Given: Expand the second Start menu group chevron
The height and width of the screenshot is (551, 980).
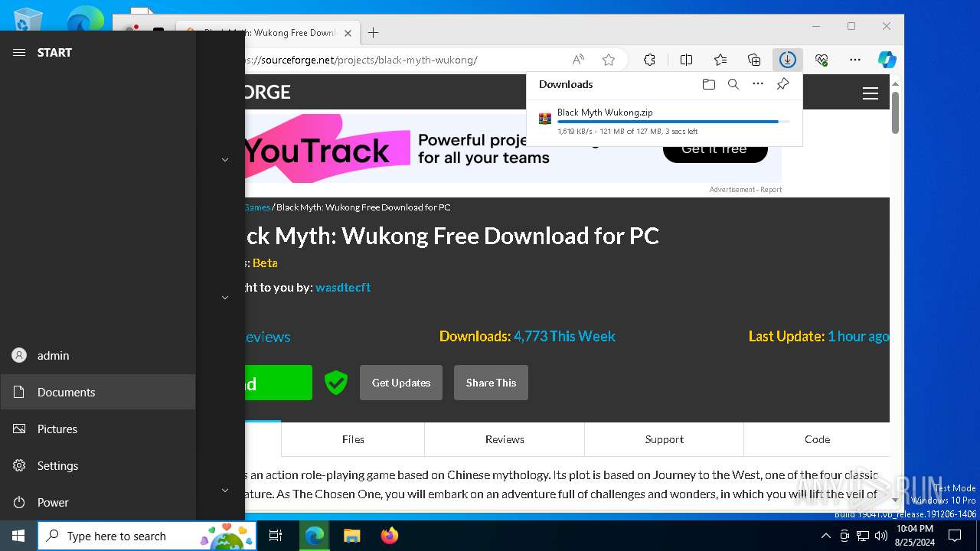Looking at the screenshot, I should [x=225, y=297].
